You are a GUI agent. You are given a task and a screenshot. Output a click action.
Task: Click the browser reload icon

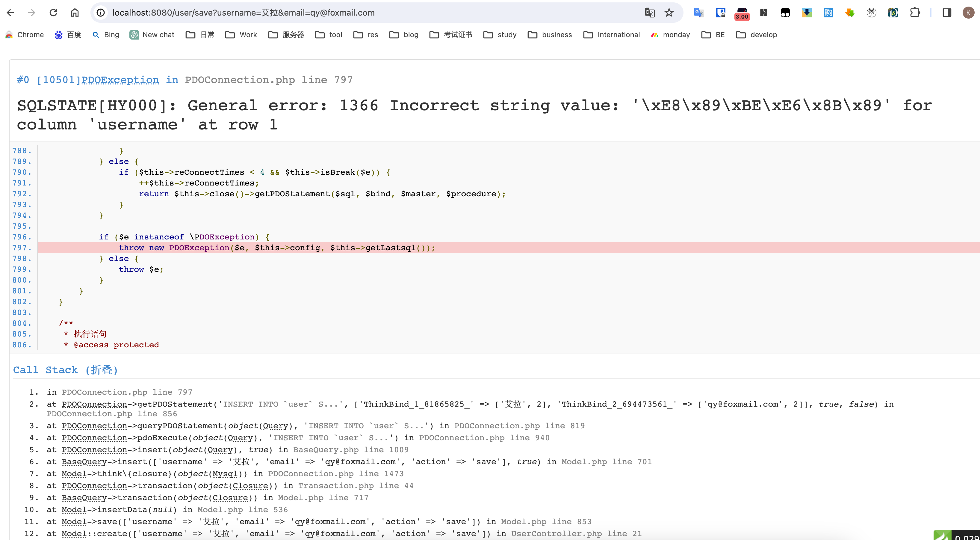point(53,13)
